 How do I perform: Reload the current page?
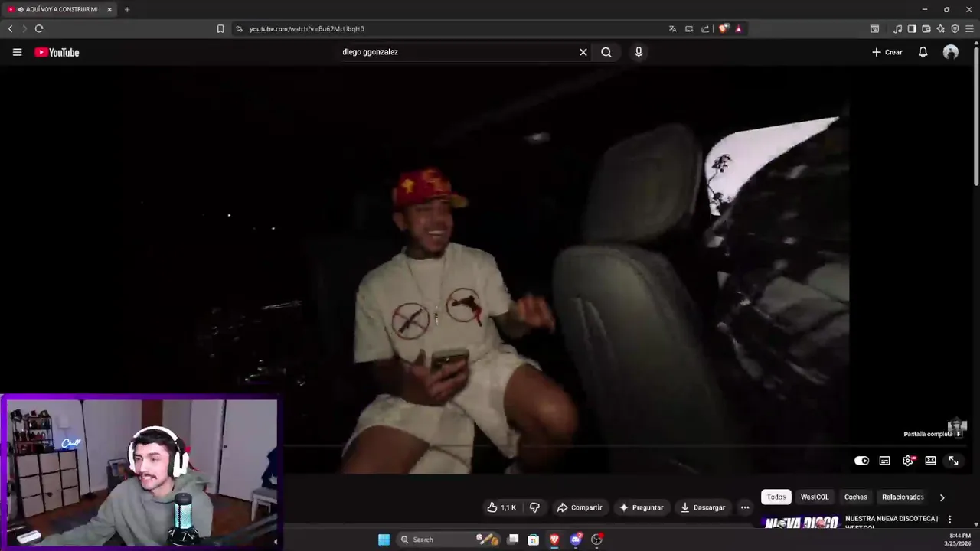click(x=39, y=28)
